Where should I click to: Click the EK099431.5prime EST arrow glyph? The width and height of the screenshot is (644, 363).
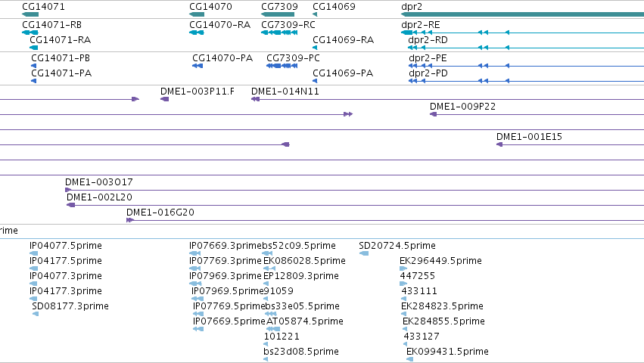410,359
